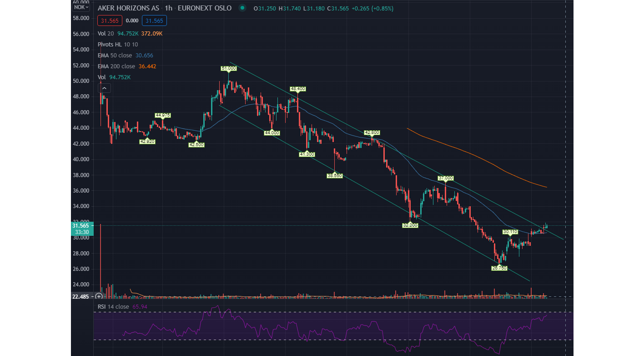Collapse the indicator legend with the chevron
The height and width of the screenshot is (356, 644).
[x=104, y=88]
